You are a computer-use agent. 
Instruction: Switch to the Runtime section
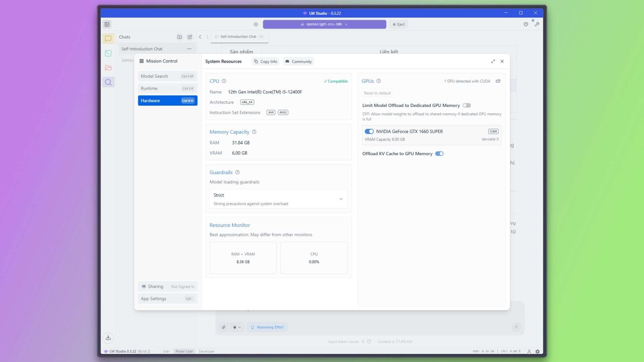167,88
